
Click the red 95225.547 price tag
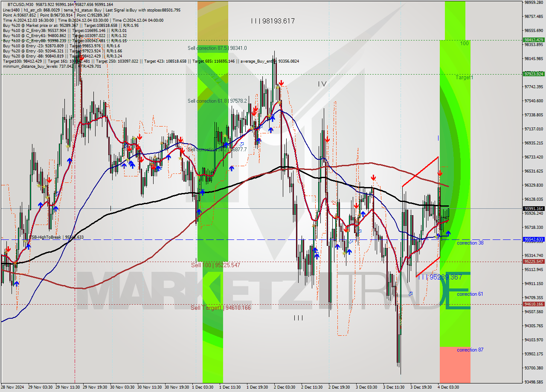point(534,262)
